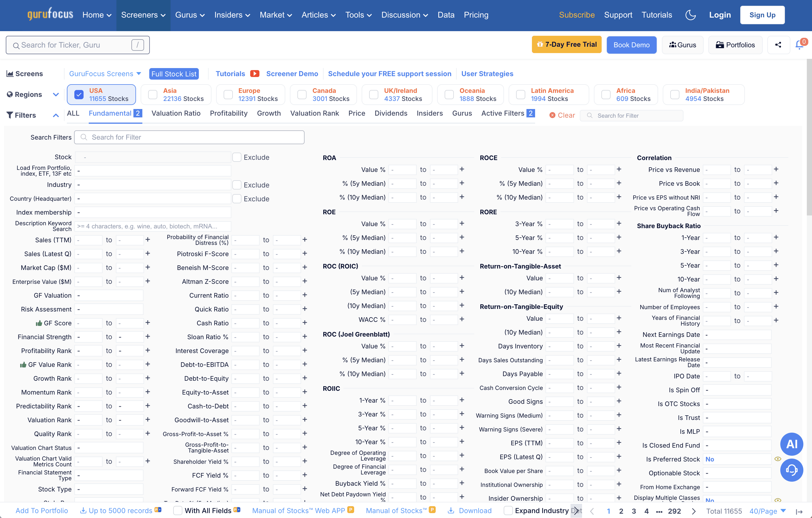The width and height of the screenshot is (812, 518).
Task: Open GuruFocus Screens dropdown
Action: pyautogui.click(x=105, y=74)
